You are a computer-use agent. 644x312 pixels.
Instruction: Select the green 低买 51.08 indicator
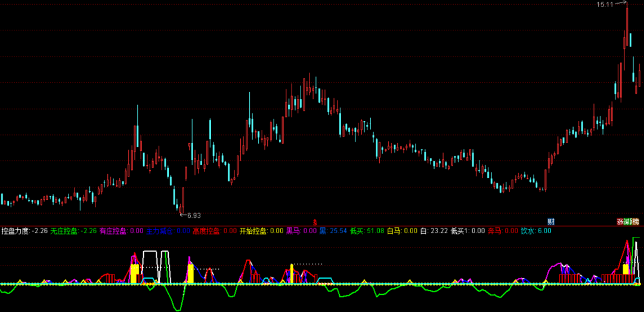(x=367, y=231)
